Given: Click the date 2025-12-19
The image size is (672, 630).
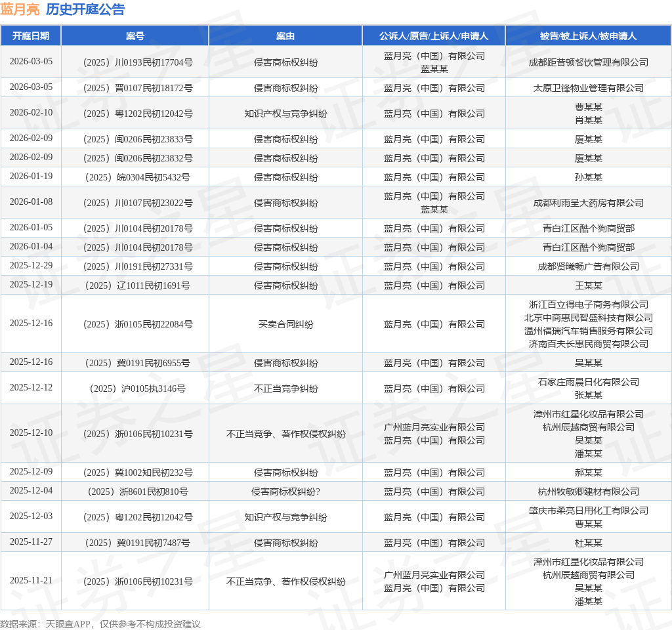Looking at the screenshot, I should coord(31,284).
